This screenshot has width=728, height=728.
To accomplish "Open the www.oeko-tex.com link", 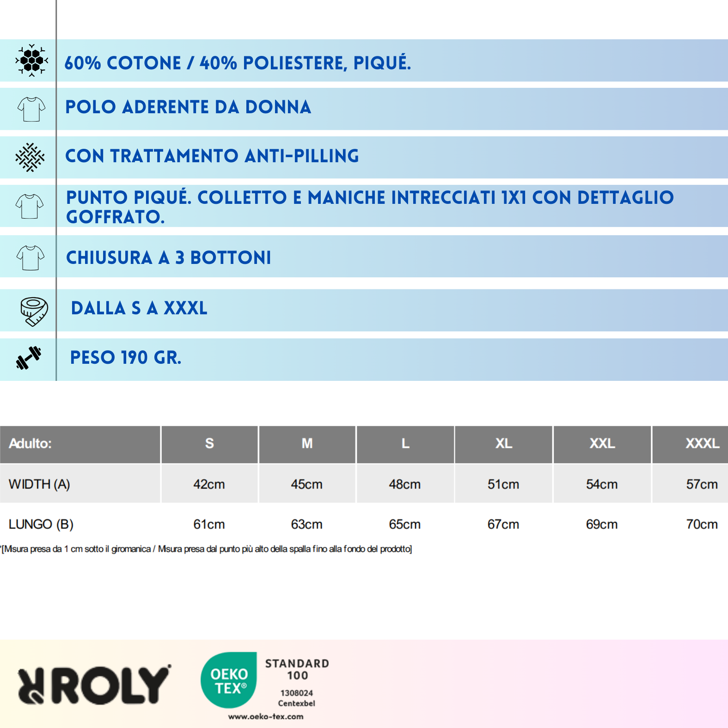I will tap(266, 716).
